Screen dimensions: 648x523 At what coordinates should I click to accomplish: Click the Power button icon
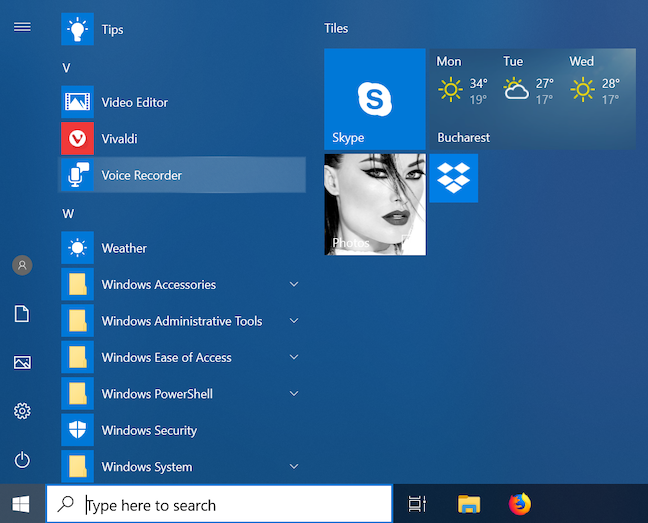[22, 460]
